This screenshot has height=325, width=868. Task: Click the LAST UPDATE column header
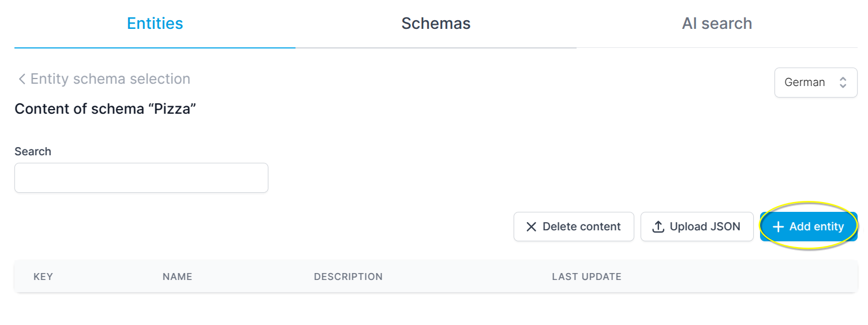click(586, 277)
